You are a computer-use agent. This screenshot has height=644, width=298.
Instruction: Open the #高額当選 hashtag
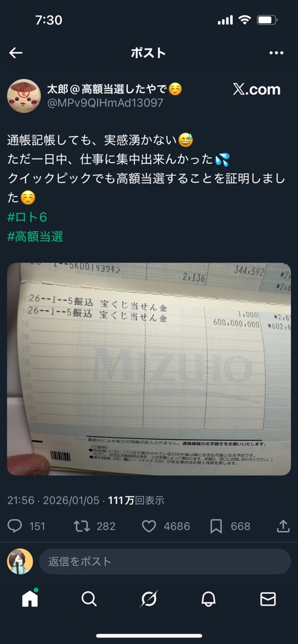tap(35, 236)
